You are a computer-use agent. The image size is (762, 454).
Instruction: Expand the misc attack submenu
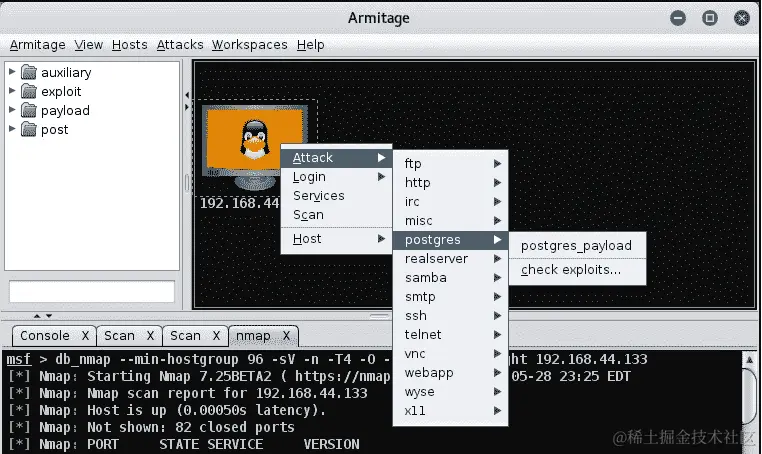click(450, 220)
